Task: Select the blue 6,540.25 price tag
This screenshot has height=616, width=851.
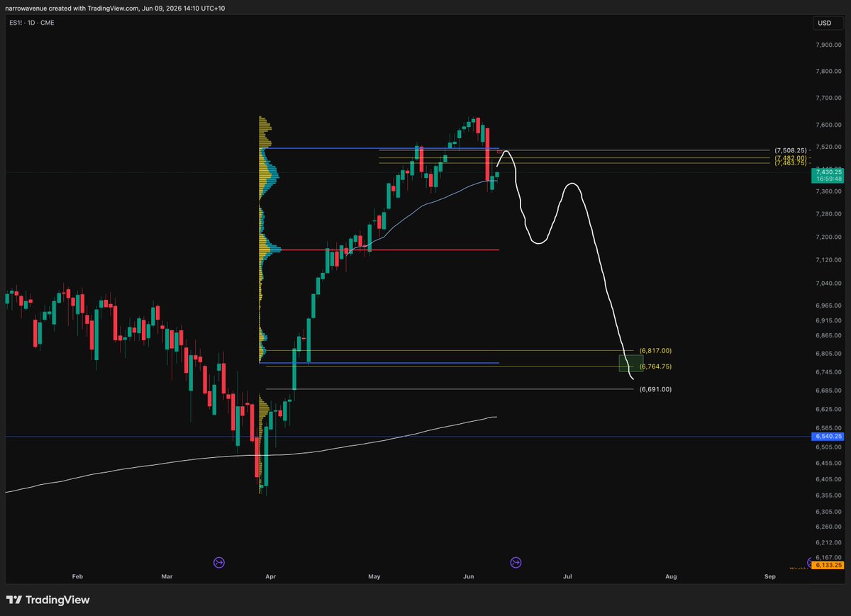Action: pos(828,437)
